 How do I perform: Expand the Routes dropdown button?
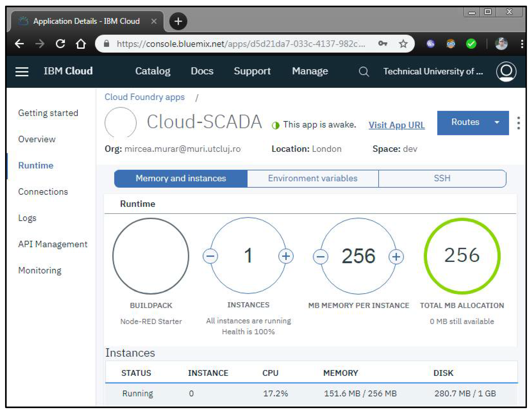(473, 123)
